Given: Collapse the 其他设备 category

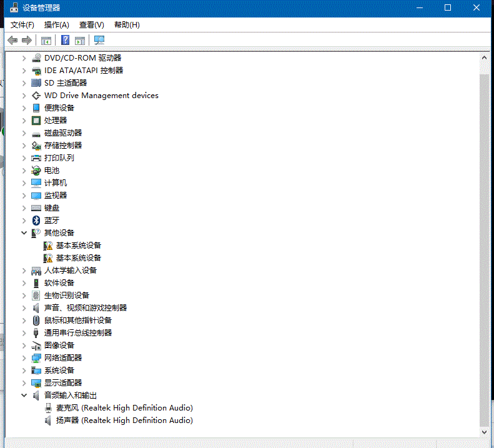Looking at the screenshot, I should coord(24,232).
